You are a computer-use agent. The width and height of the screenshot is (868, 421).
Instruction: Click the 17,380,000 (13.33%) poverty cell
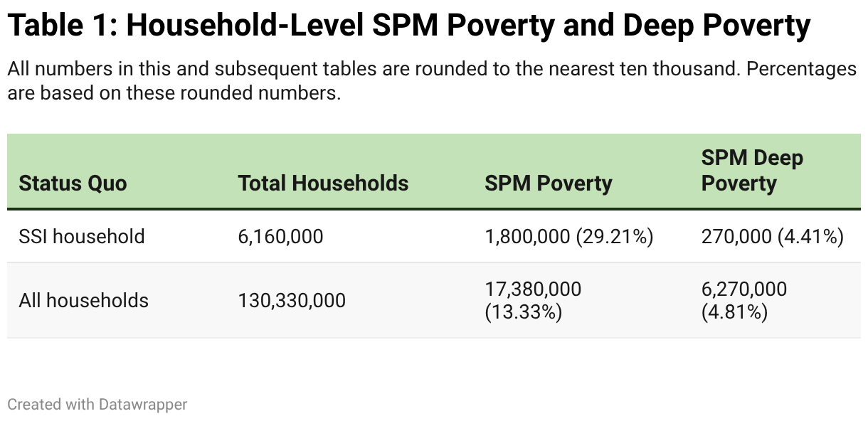tap(533, 300)
